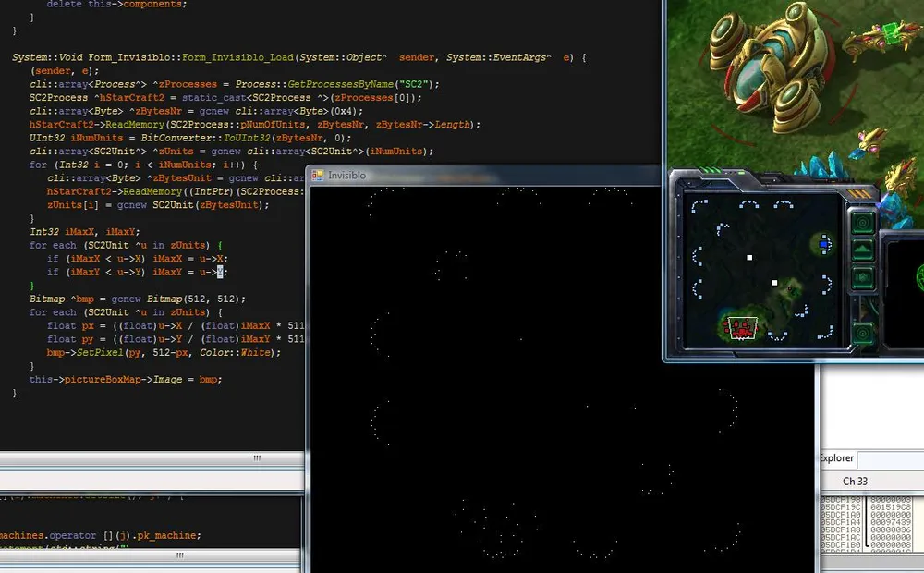Click 'static_cast' in the hStarCraft2 line
The width and height of the screenshot is (924, 573).
[x=214, y=98]
